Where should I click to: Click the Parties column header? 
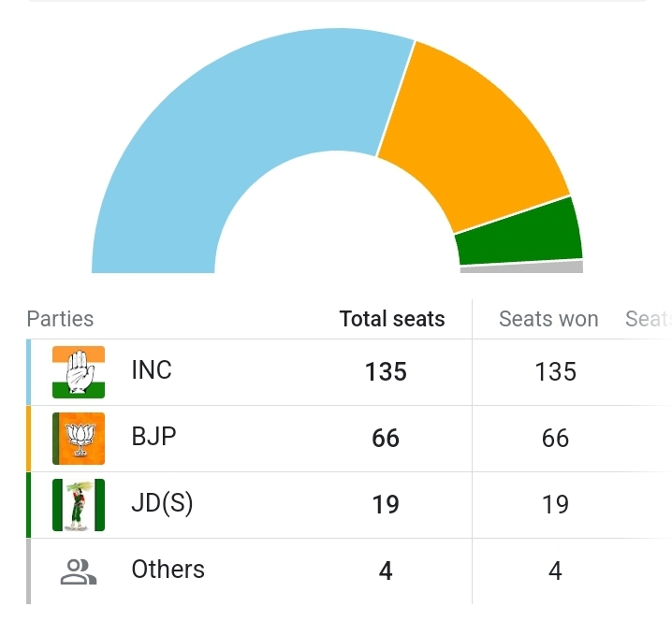point(60,319)
